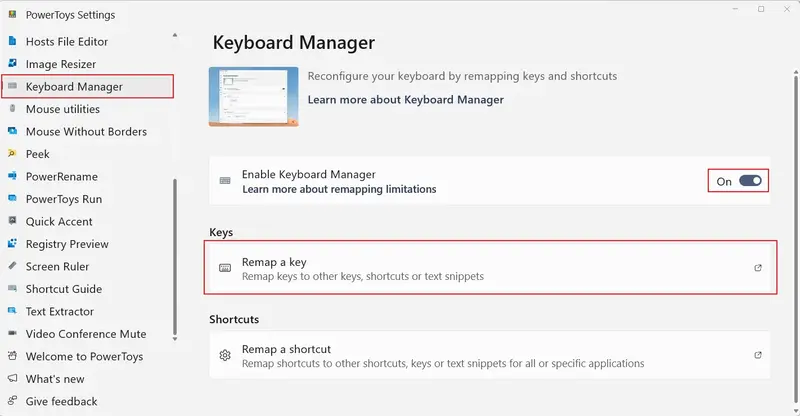Screen dimensions: 800x416
Task: Follow Learn more about remapping limitations link
Action: [x=339, y=189]
